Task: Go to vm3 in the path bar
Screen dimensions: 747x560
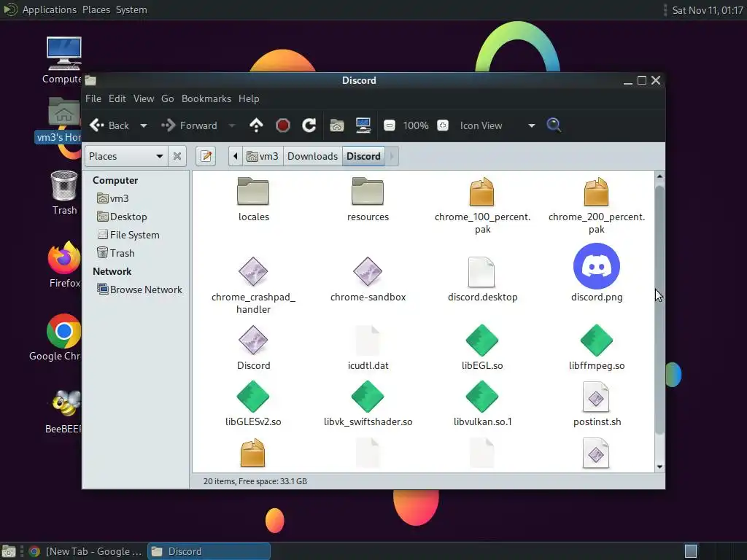Action: (x=263, y=156)
